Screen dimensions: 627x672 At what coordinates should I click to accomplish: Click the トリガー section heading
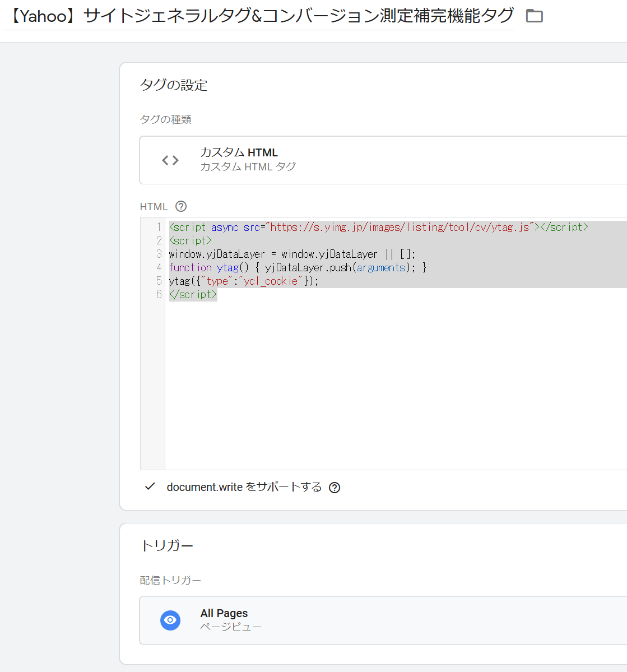167,545
